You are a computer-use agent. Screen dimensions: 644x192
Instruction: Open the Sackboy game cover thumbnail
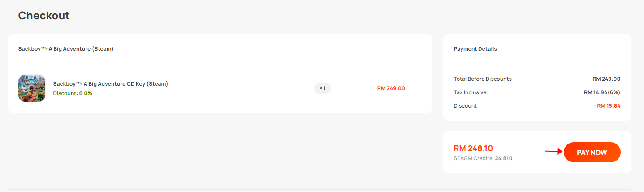(32, 88)
